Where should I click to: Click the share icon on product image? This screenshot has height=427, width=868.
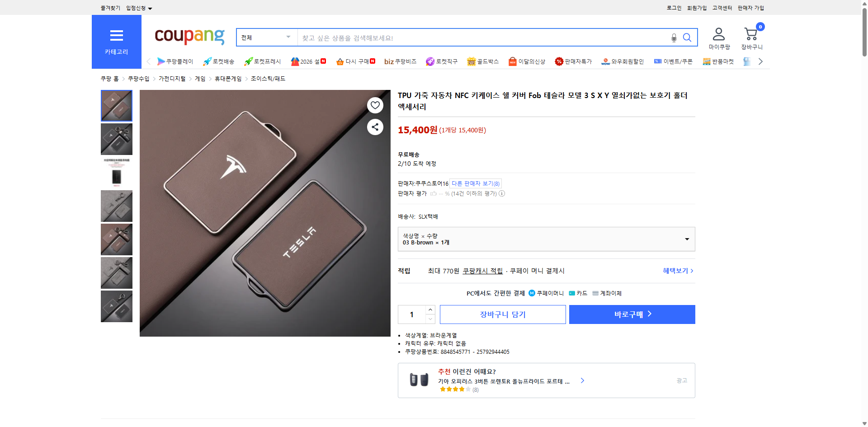375,127
